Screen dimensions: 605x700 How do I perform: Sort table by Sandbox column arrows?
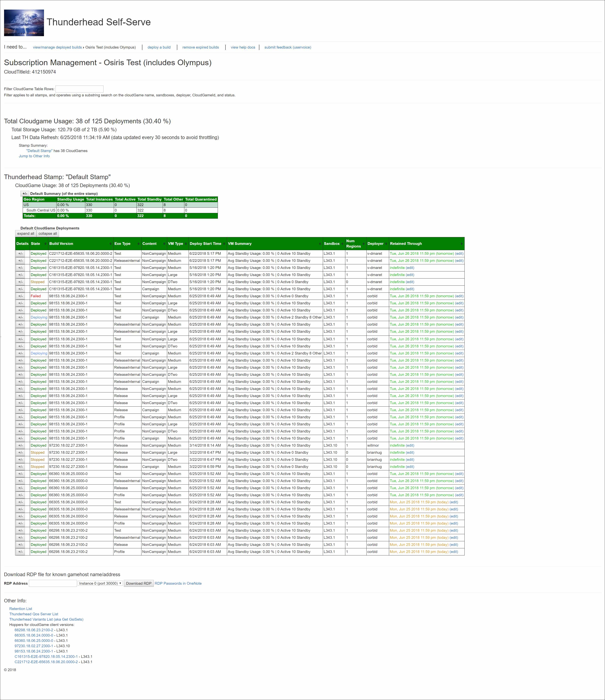(342, 244)
